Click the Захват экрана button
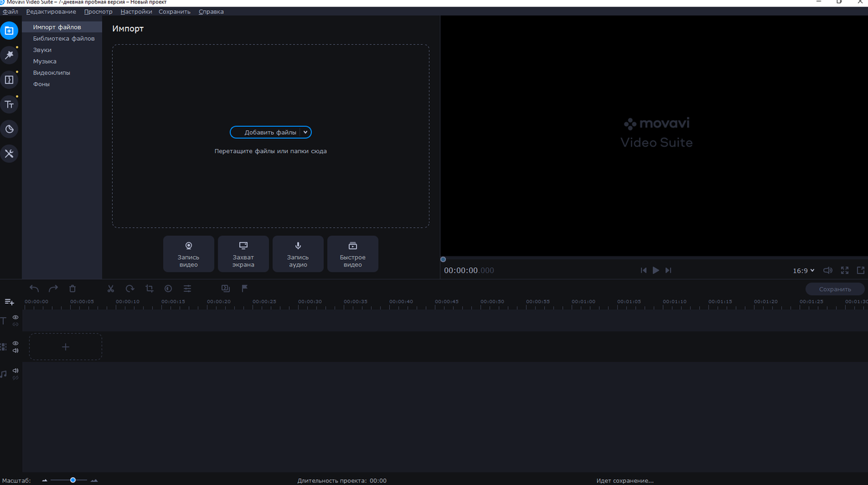Viewport: 868px width, 485px height. click(x=244, y=254)
